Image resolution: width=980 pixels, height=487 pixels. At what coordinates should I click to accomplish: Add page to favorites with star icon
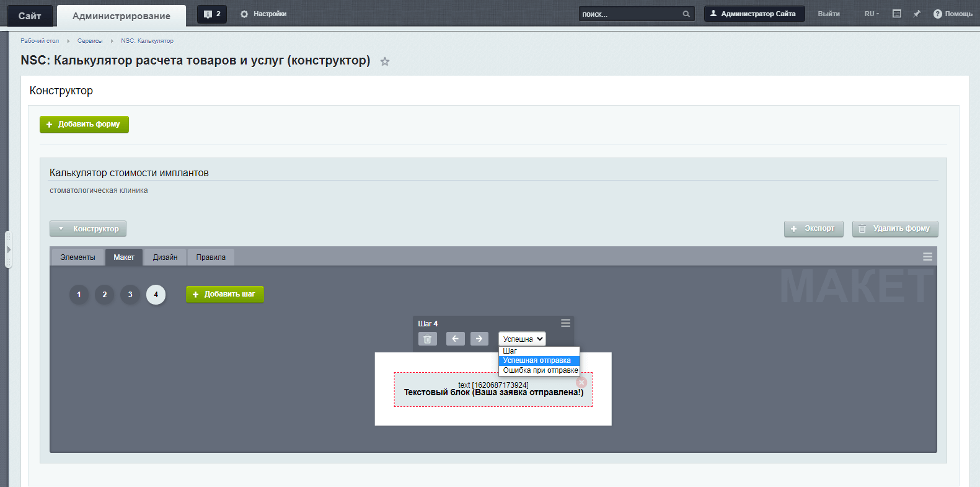point(385,61)
